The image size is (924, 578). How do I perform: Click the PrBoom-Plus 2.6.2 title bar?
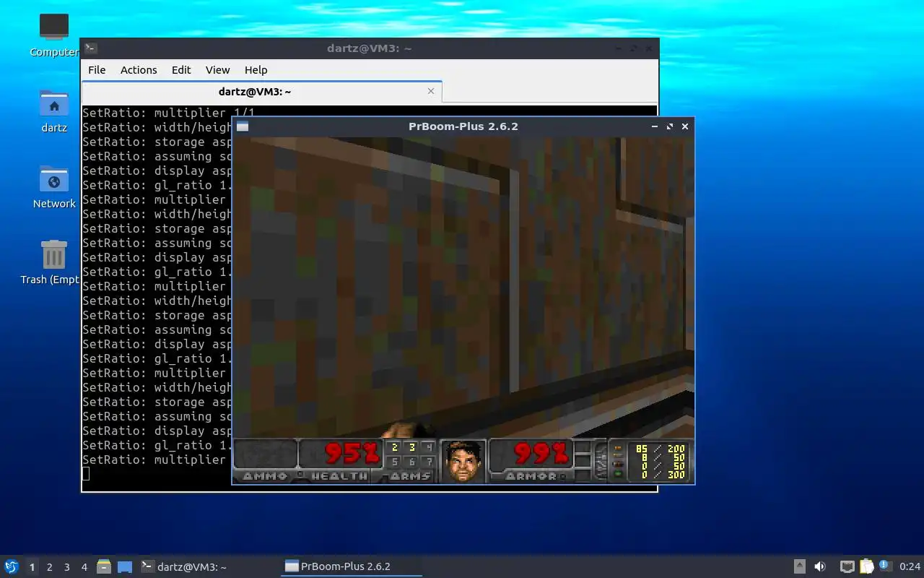tap(463, 126)
